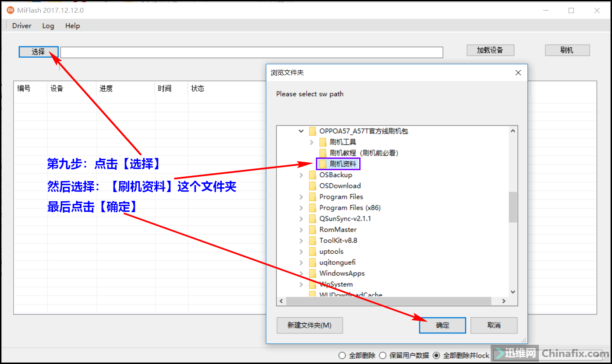Screen dimensions: 612x364
Task: Close the 浏览文件夹 dialog
Action: click(x=518, y=73)
